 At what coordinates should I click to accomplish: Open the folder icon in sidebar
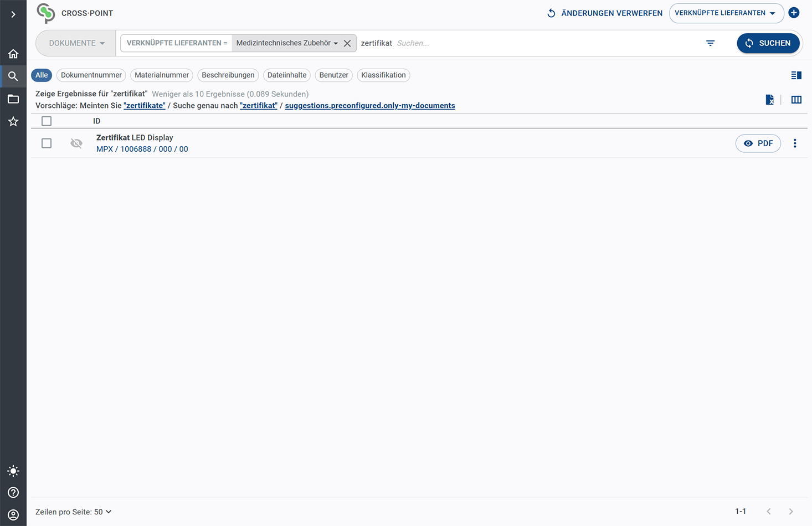coord(13,99)
